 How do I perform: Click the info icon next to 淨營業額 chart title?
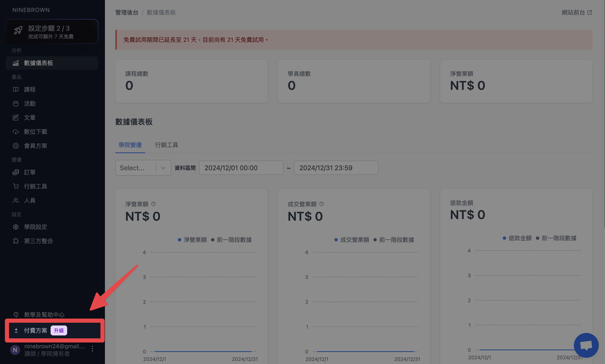pyautogui.click(x=153, y=204)
